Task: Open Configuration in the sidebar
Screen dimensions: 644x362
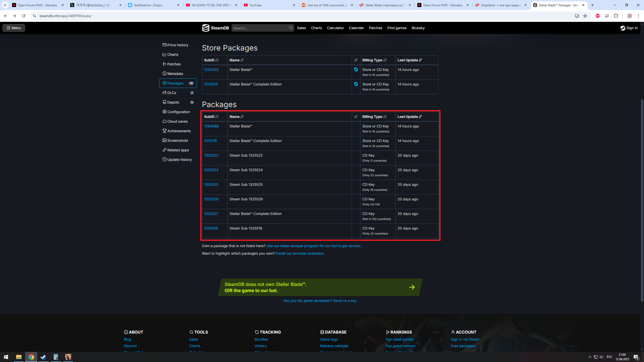Action: click(x=178, y=112)
